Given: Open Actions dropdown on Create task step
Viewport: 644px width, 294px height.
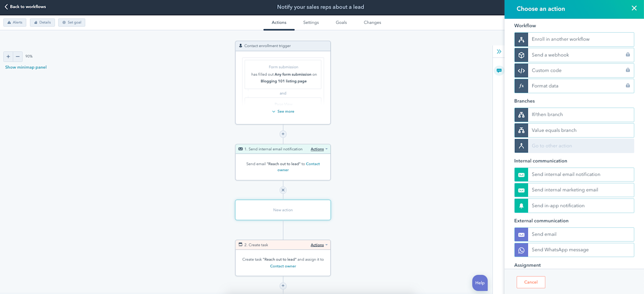Looking at the screenshot, I should (319, 245).
